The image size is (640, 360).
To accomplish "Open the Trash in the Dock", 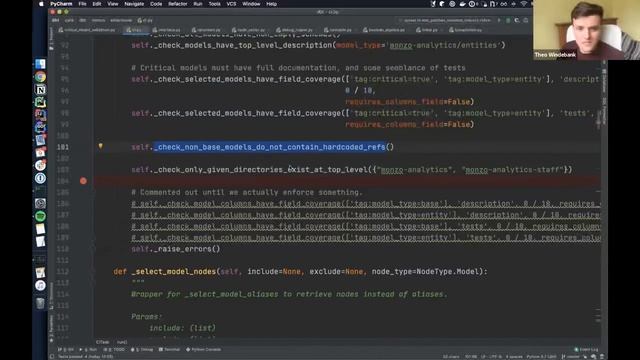I will coord(40,303).
